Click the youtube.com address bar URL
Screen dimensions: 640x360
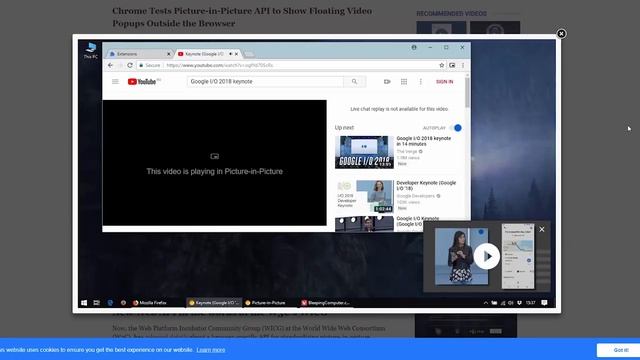[220, 65]
